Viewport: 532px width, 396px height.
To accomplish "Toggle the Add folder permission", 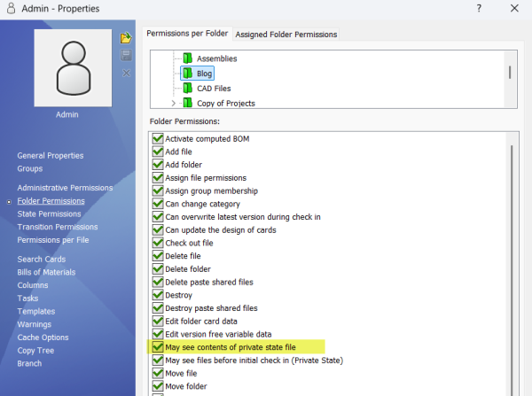I will 158,165.
